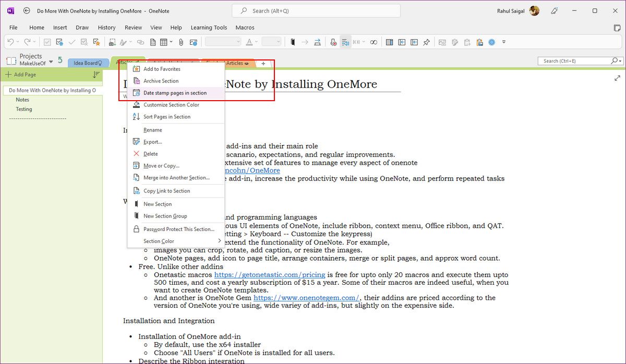The image size is (626, 364).
Task: Click the screen clipping camera icon
Action: click(112, 42)
